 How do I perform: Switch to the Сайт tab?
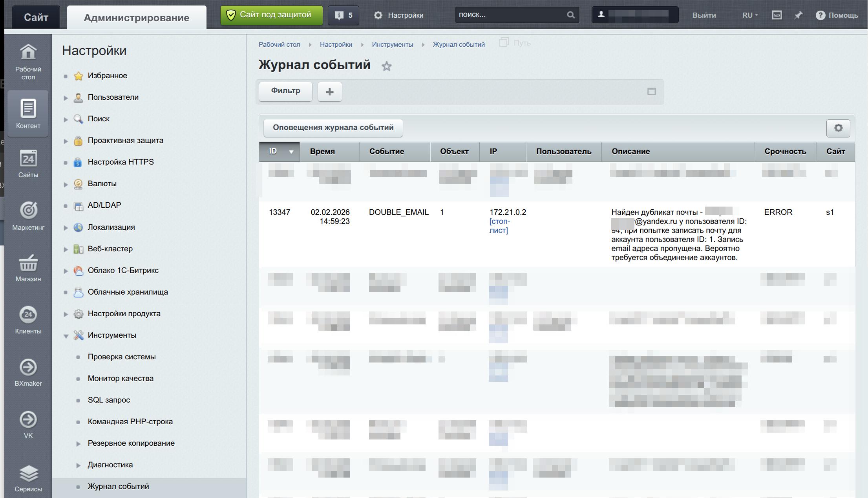tap(36, 17)
